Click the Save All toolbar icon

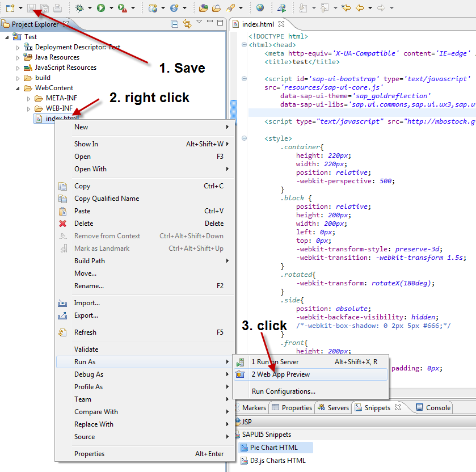44,8
